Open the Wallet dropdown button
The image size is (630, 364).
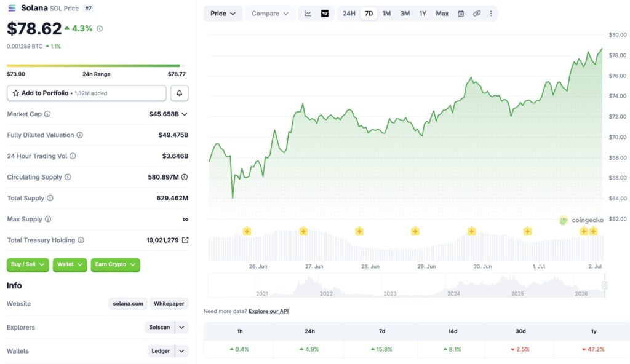click(70, 264)
